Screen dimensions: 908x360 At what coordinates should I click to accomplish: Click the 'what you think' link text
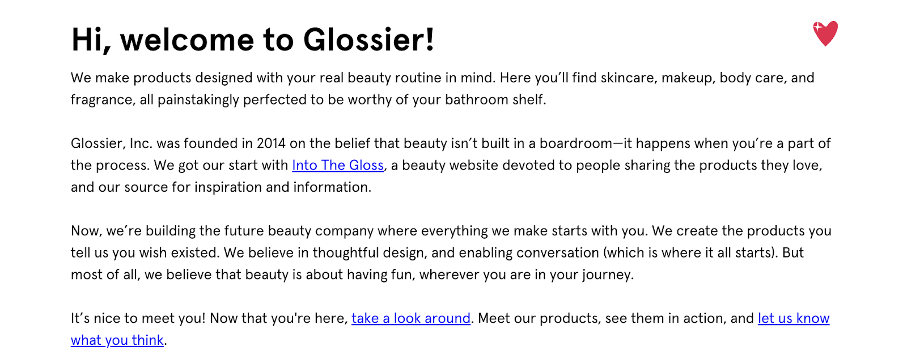click(117, 340)
